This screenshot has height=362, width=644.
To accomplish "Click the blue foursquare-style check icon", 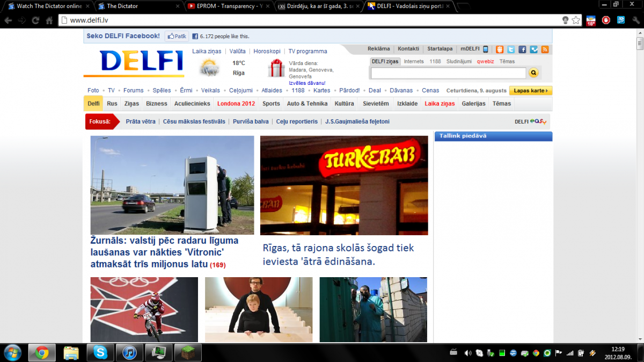I will (533, 49).
